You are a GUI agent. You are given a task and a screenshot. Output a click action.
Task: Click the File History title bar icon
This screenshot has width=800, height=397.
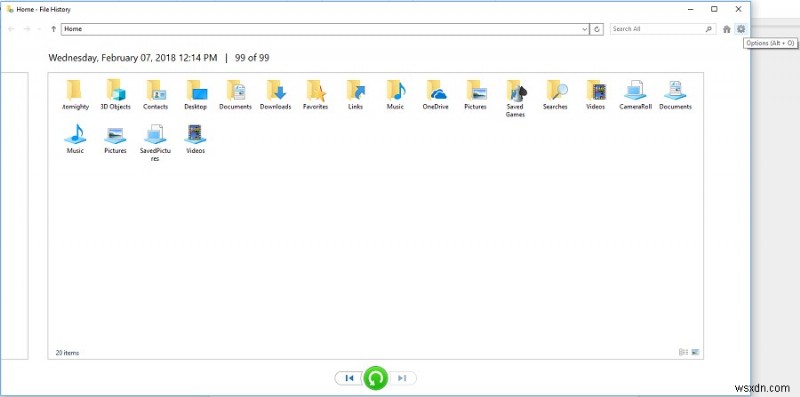[x=10, y=9]
